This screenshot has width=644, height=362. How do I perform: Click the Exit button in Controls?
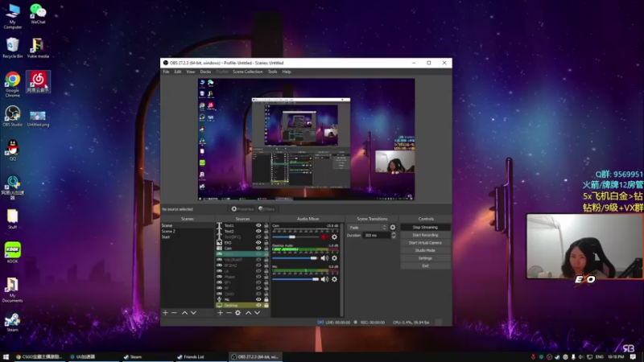[x=425, y=266]
